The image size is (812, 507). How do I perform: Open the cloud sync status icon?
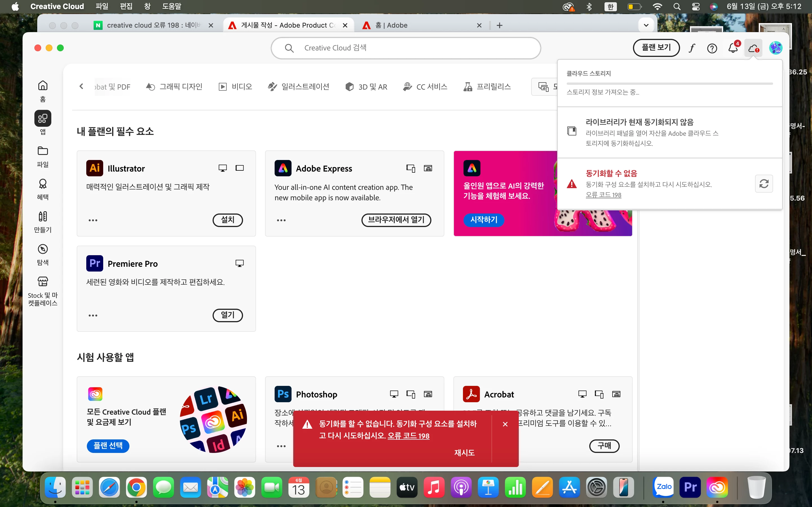(753, 48)
